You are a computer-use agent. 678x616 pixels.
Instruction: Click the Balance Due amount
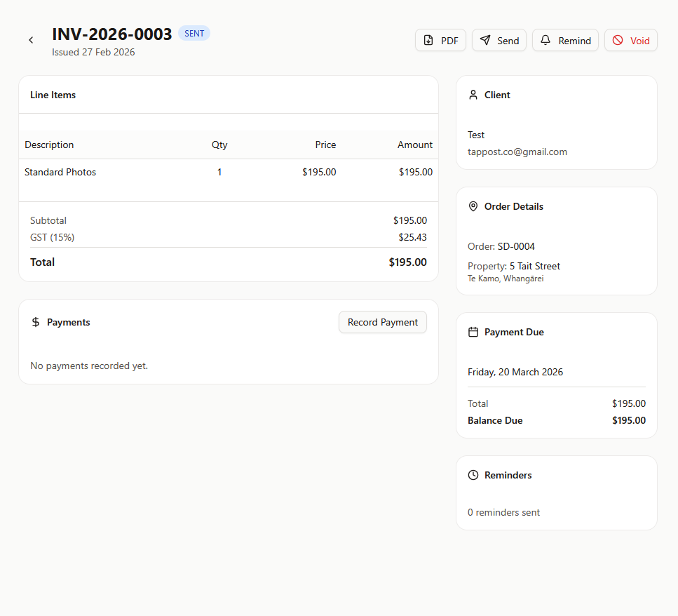[x=628, y=420]
